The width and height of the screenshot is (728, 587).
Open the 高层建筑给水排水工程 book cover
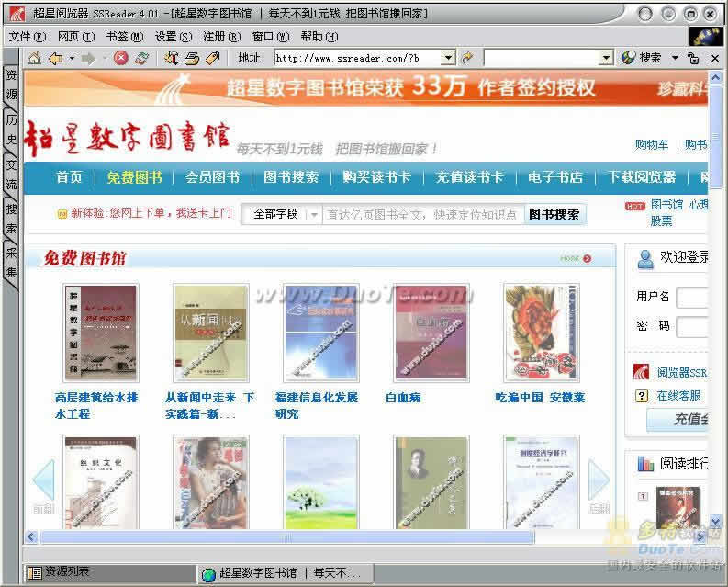coord(101,333)
